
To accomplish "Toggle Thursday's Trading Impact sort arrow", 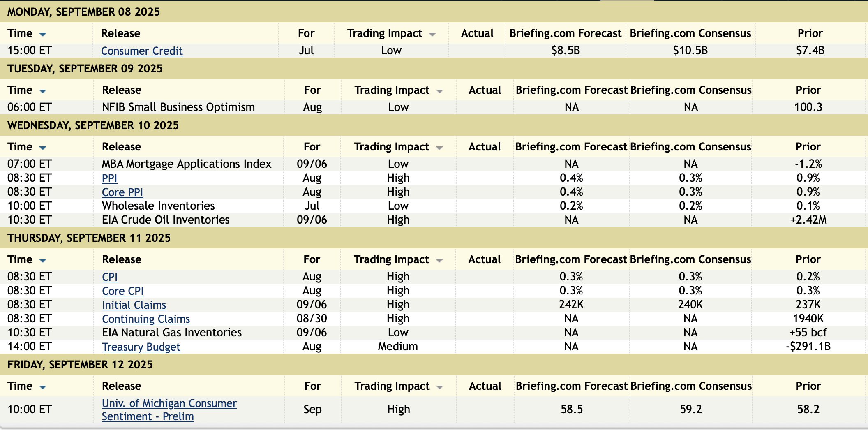I will (439, 261).
